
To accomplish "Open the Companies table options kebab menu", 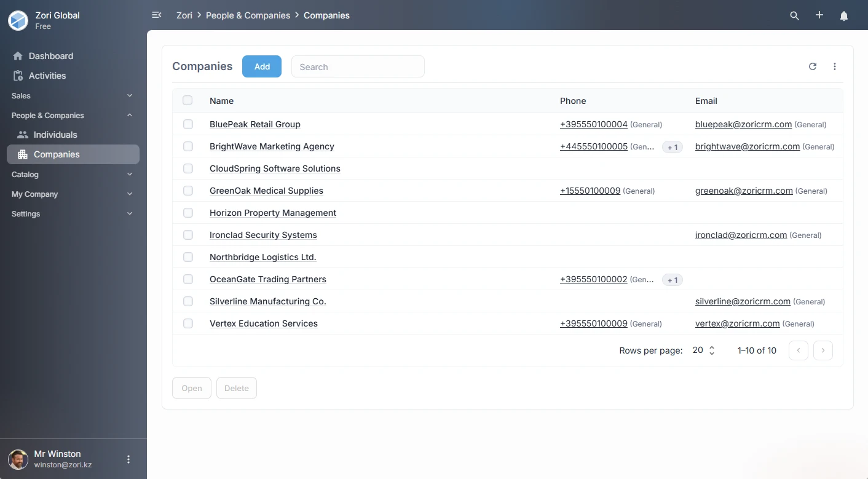I will coord(835,66).
